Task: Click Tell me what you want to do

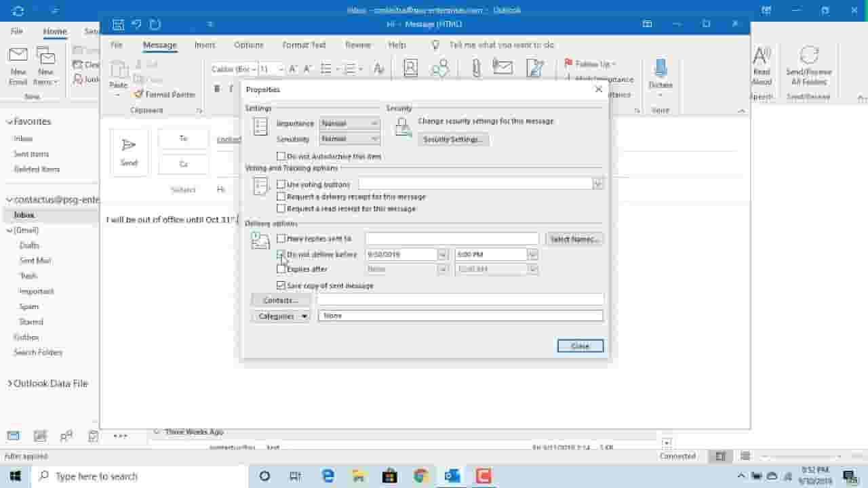Action: click(501, 45)
